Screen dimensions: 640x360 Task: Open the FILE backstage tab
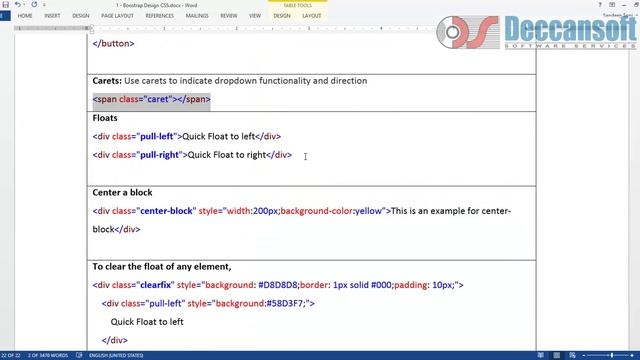coord(5,16)
